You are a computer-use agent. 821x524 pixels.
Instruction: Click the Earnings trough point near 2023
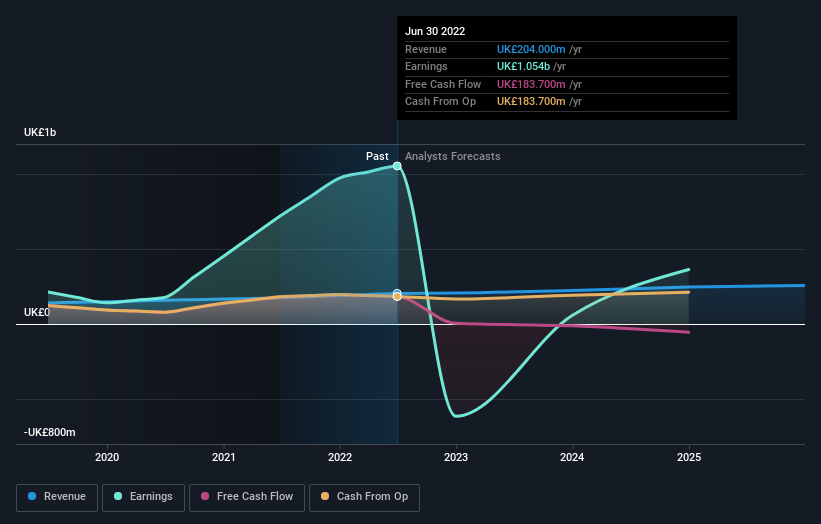pos(456,416)
